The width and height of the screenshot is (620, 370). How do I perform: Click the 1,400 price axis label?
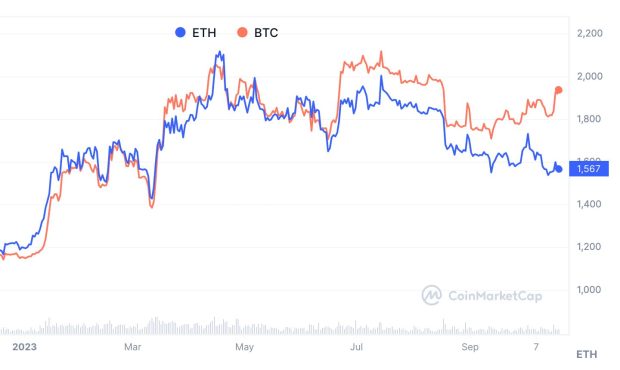[589, 204]
